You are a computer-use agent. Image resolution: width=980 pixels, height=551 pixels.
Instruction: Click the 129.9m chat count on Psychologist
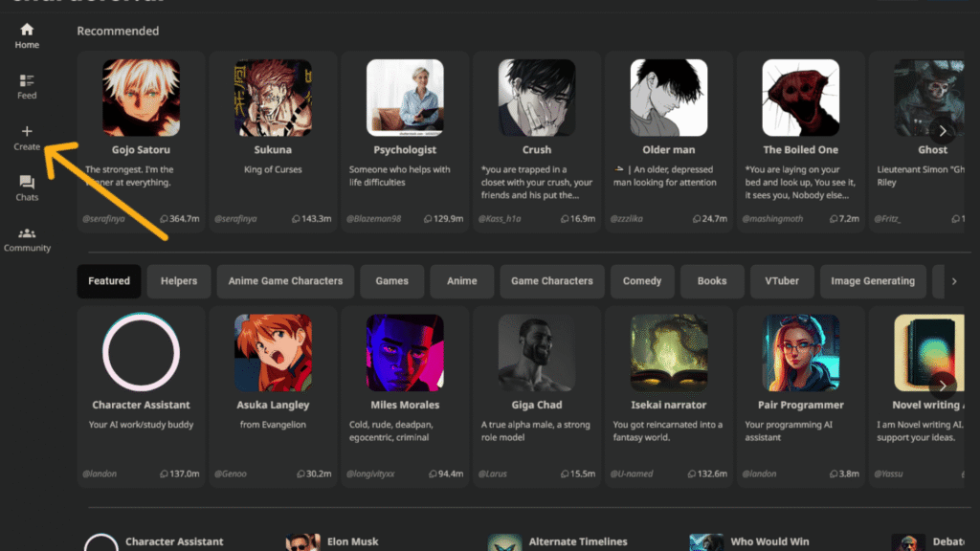(x=443, y=219)
